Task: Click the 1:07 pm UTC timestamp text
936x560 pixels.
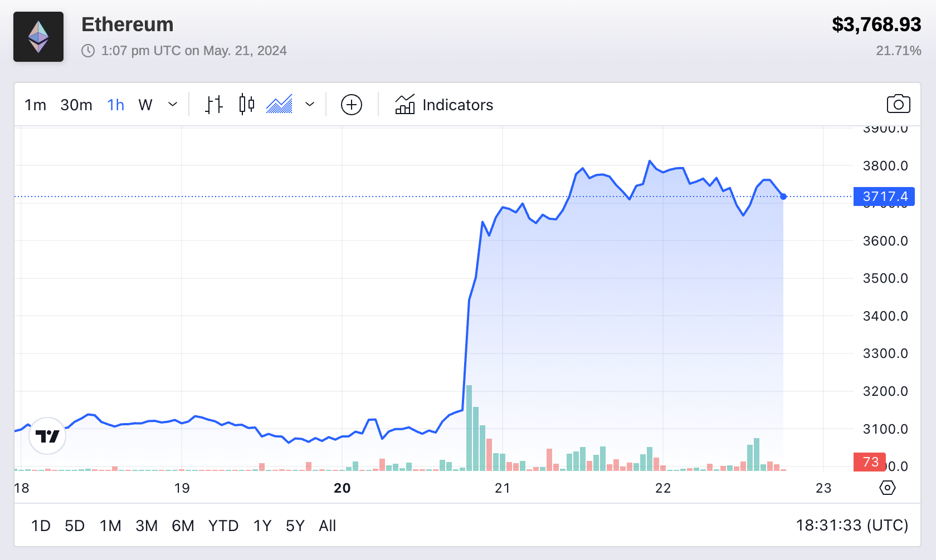Action: (x=194, y=51)
